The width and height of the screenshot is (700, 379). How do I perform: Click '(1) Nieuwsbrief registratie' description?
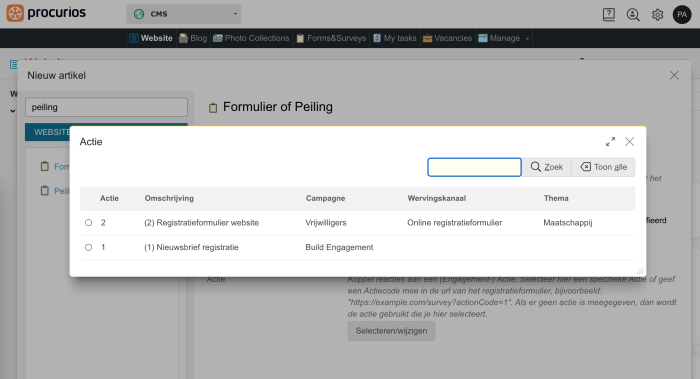(191, 247)
